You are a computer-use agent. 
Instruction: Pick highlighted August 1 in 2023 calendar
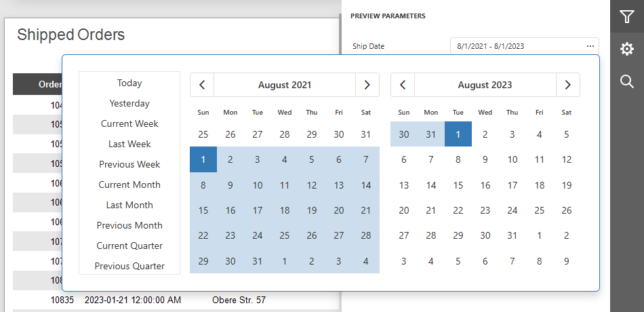coord(458,134)
